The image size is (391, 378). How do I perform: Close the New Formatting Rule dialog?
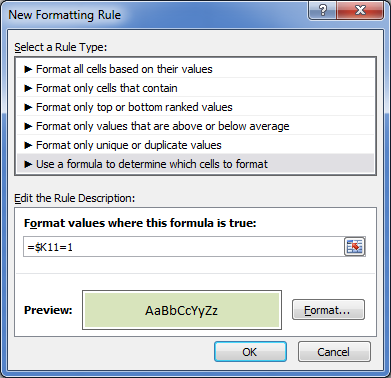coord(360,11)
